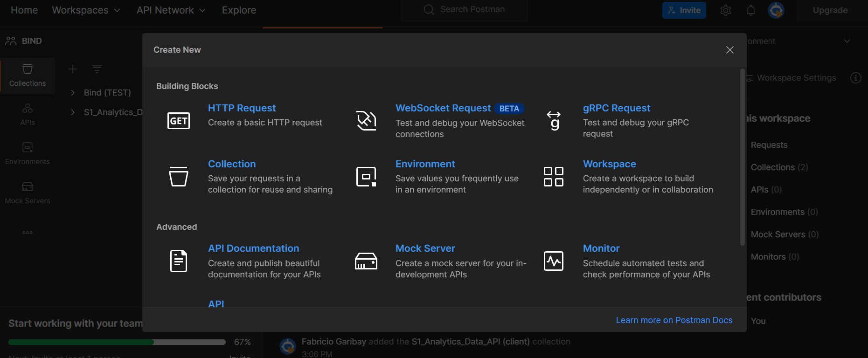Click the API Documentation link
868x358 pixels.
pyautogui.click(x=253, y=248)
